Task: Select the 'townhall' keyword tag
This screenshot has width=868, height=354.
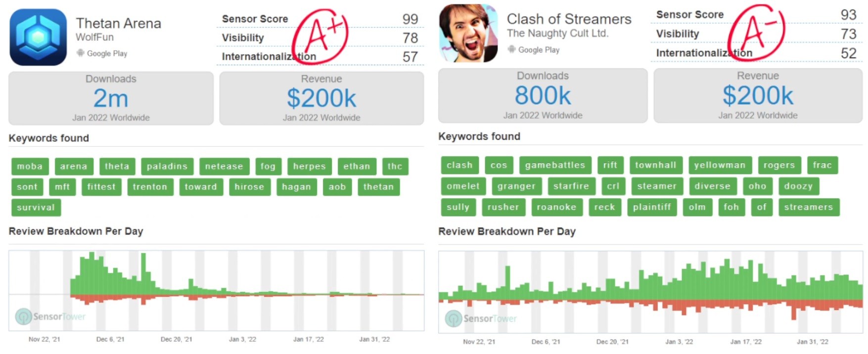Action: point(656,165)
